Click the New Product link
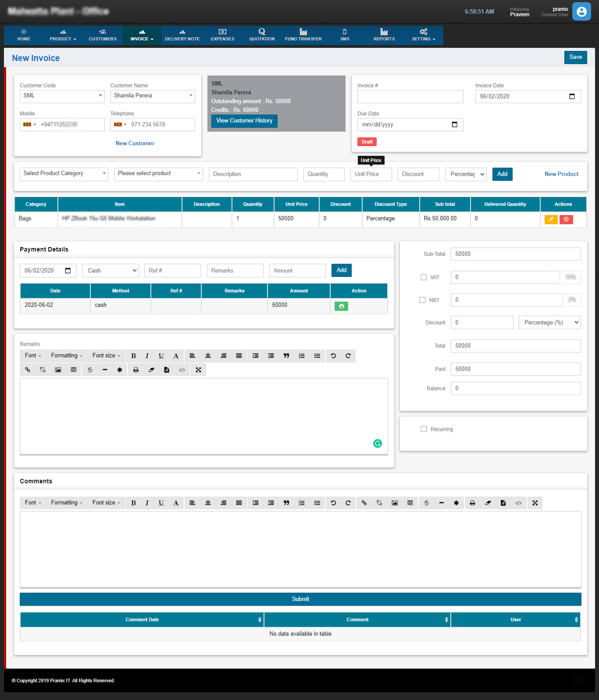Screen dimensions: 599x700 (x=561, y=174)
